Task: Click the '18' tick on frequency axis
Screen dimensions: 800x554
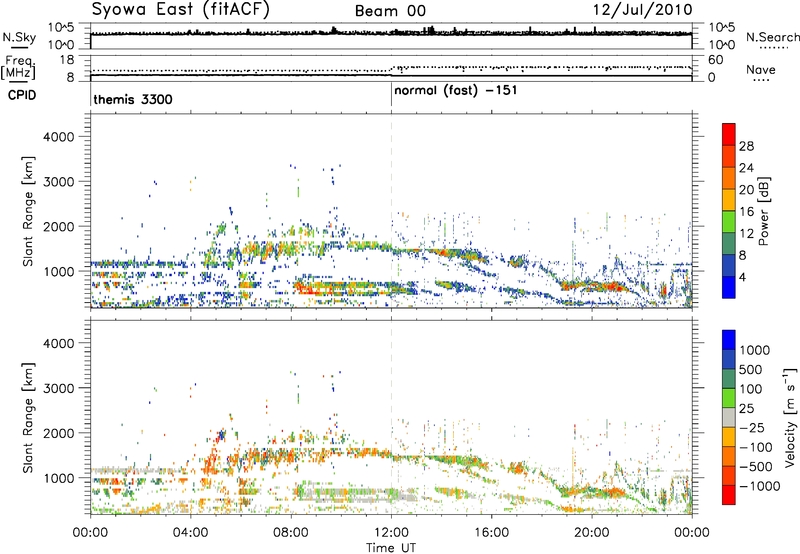Action: coord(67,60)
